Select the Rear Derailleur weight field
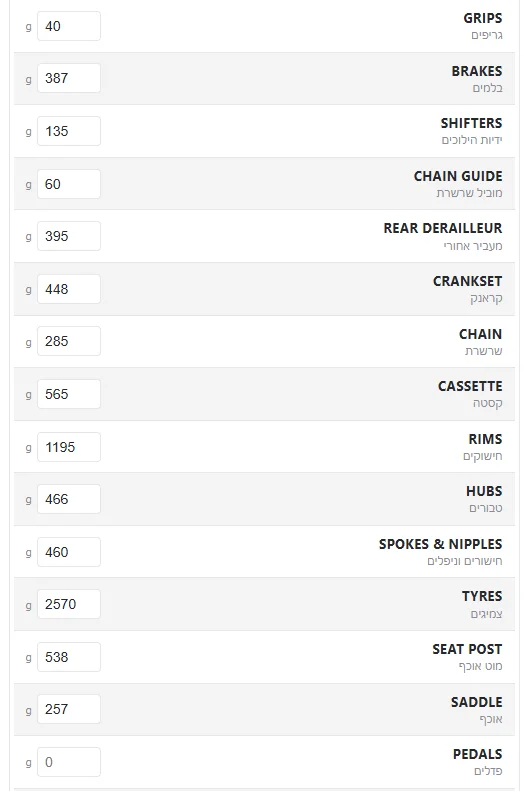The image size is (527, 791). click(69, 236)
